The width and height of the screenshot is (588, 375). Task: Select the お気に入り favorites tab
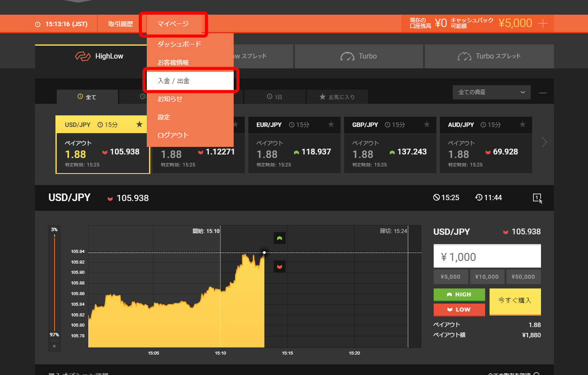pos(337,97)
